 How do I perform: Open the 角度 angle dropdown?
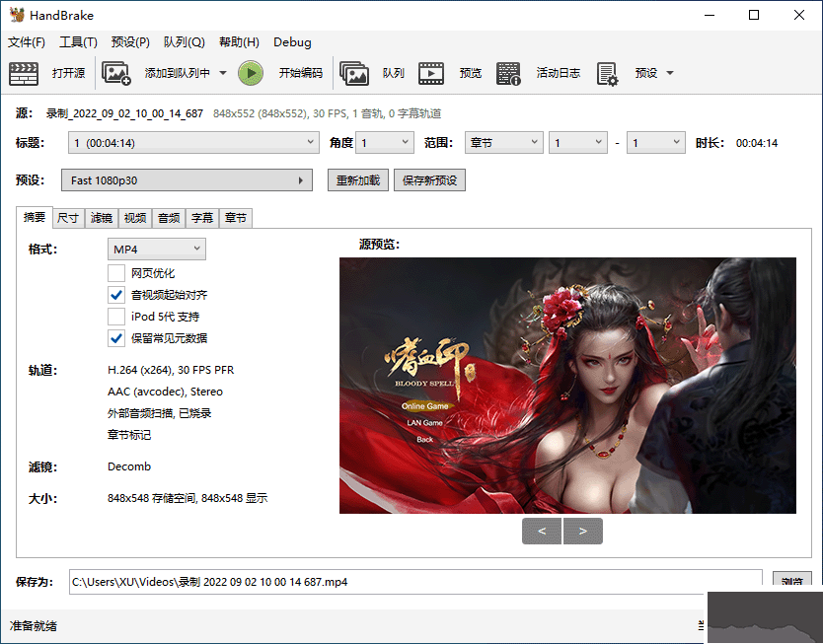(385, 143)
